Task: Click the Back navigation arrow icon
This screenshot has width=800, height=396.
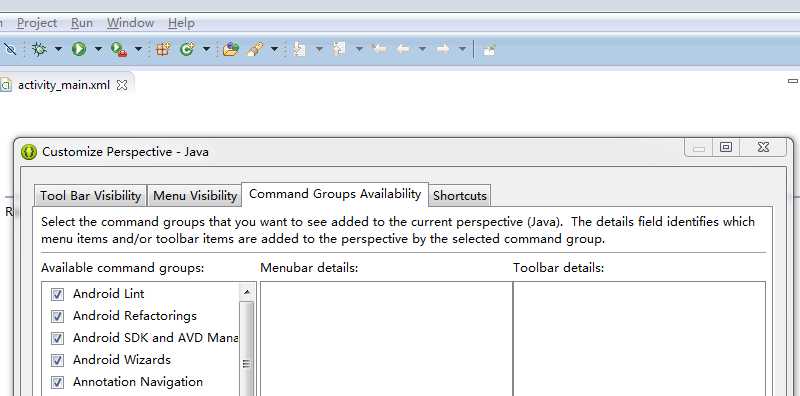Action: point(403,49)
